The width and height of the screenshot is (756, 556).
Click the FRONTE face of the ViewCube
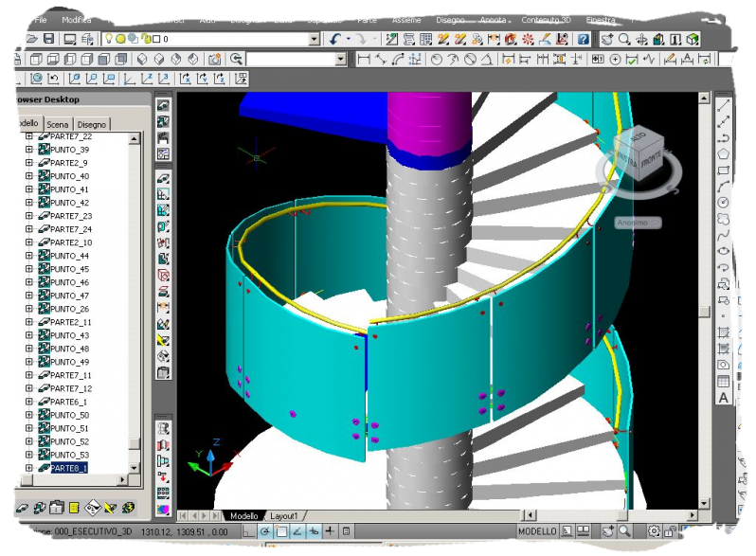coord(652,160)
